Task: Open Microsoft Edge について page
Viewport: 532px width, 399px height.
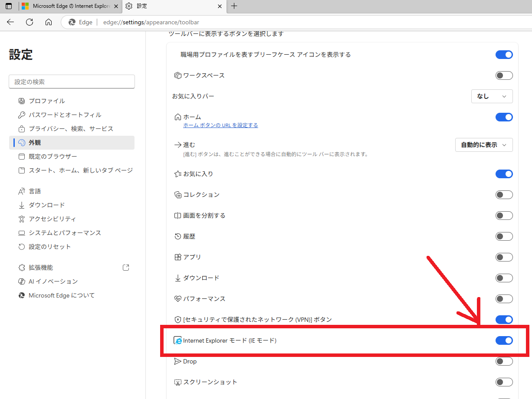Action: click(x=61, y=295)
